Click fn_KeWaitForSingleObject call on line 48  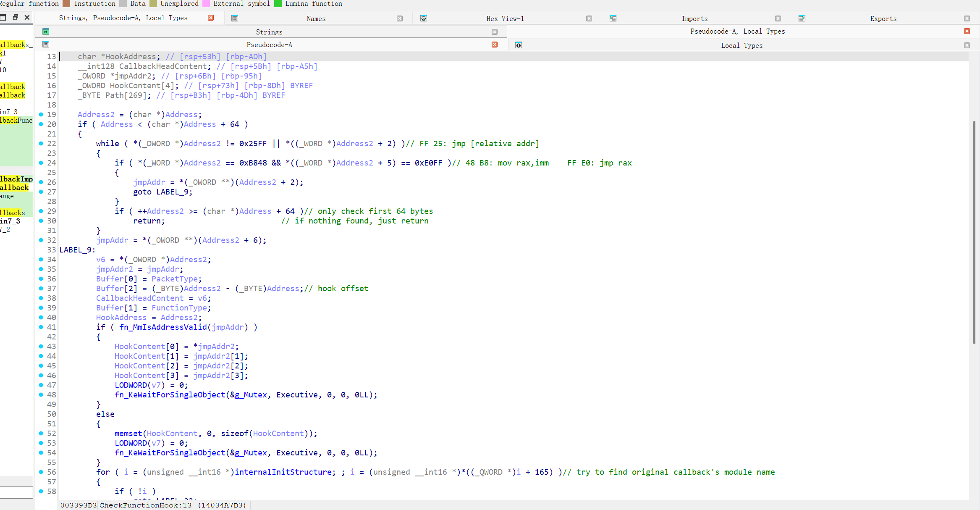pyautogui.click(x=170, y=394)
